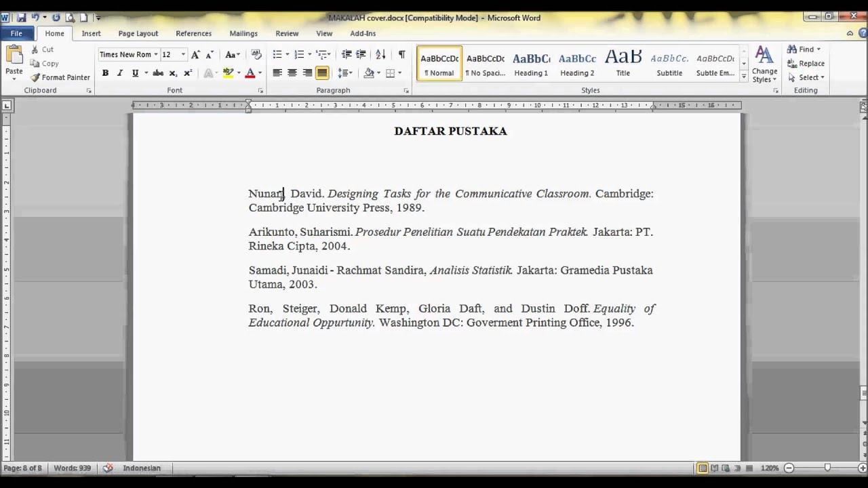Click the text highlight color button
The width and height of the screenshot is (868, 488).
coord(229,73)
